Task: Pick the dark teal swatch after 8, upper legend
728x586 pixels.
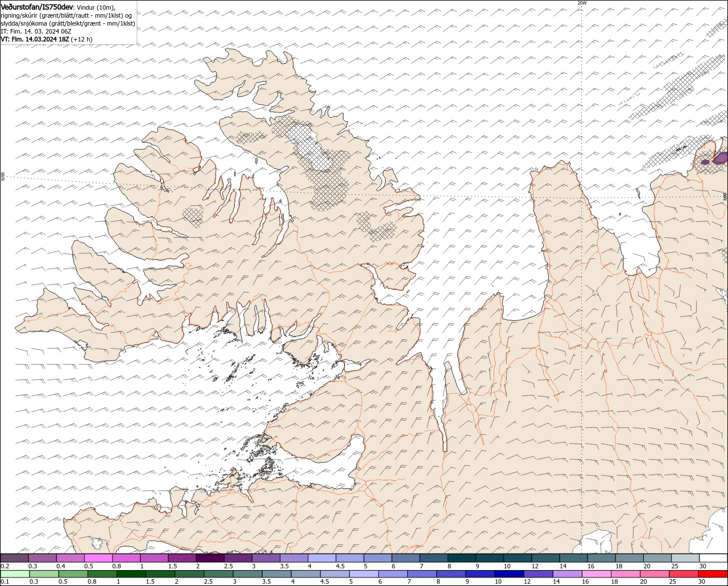Action: (x=462, y=558)
